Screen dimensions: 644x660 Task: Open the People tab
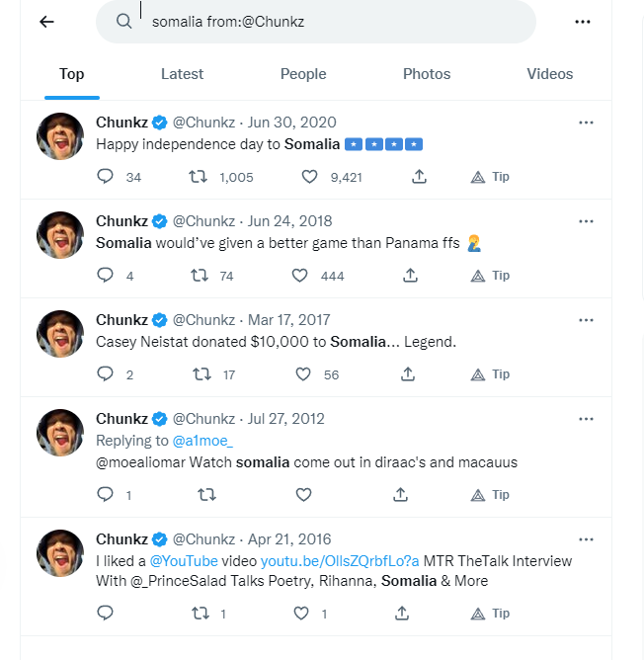click(303, 74)
